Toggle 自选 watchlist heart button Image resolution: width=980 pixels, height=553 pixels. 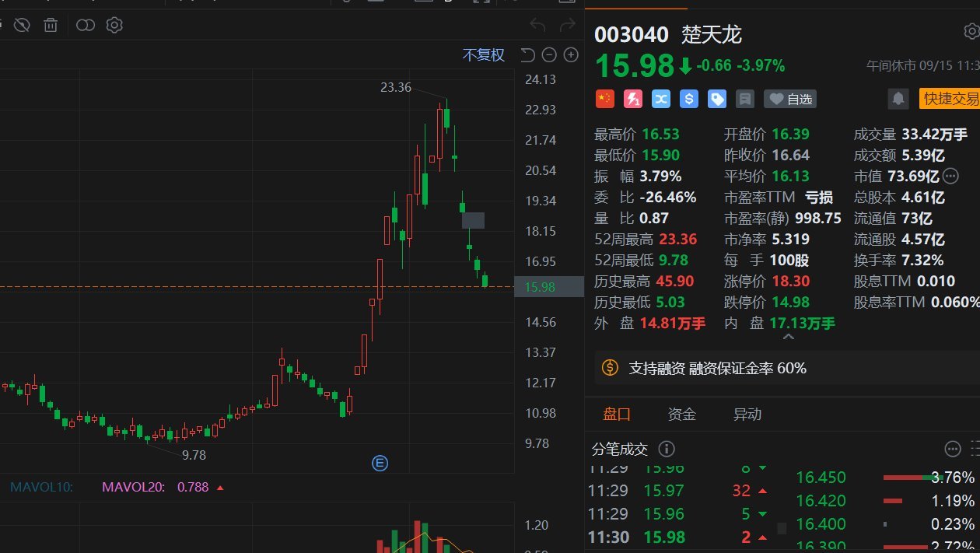[790, 99]
